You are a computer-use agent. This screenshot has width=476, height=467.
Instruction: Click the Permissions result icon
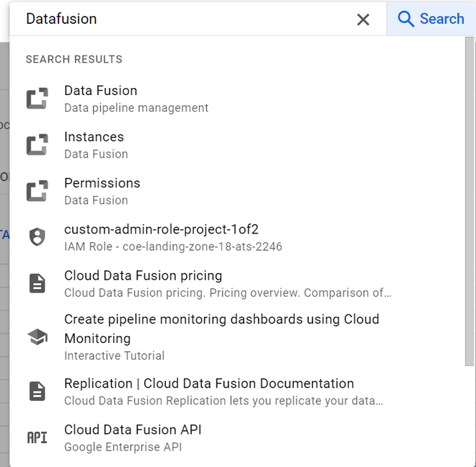pyautogui.click(x=37, y=191)
